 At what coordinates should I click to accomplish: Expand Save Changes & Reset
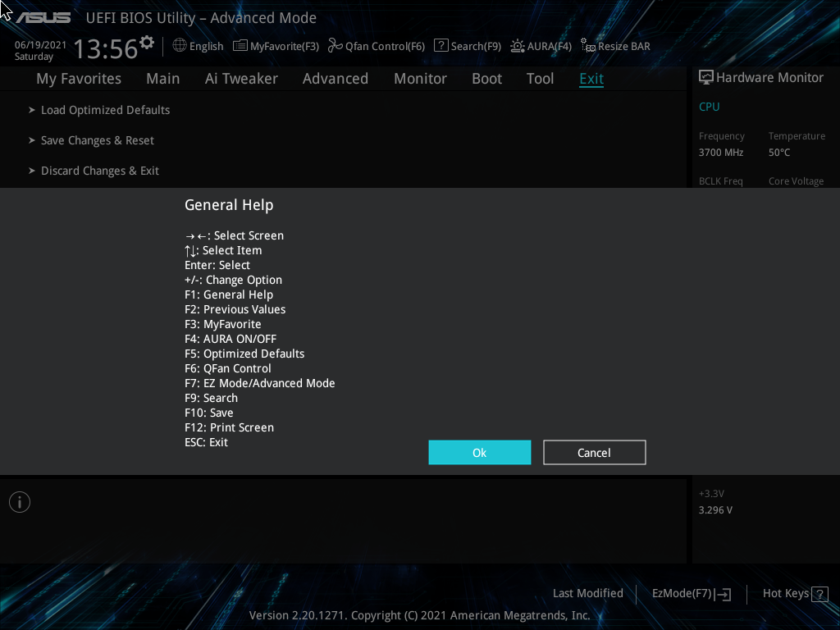(x=97, y=139)
